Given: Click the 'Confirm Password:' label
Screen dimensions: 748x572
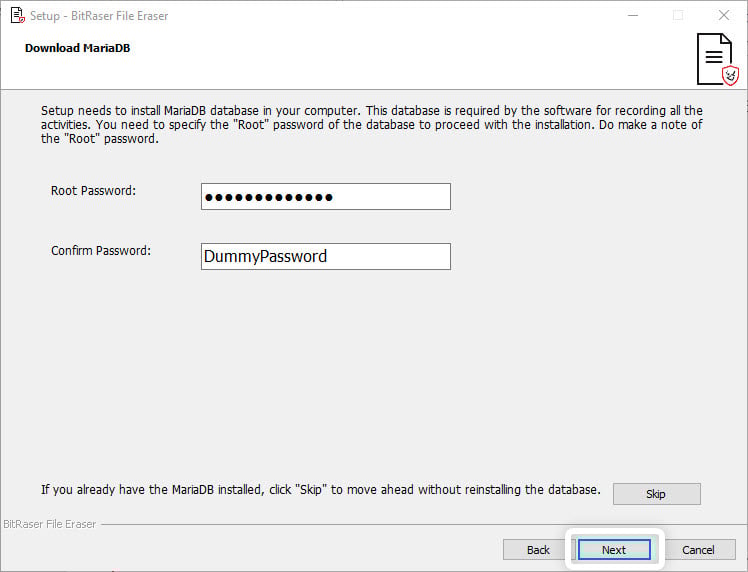Looking at the screenshot, I should [101, 250].
